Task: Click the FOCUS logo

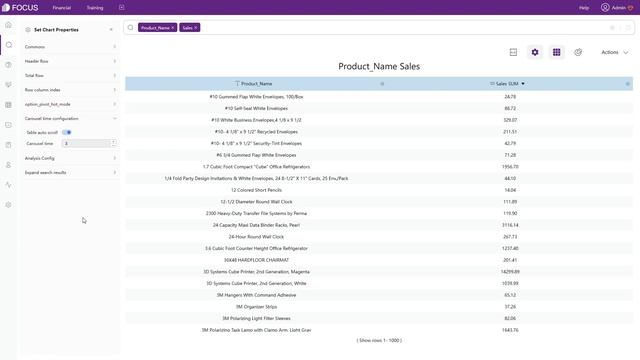Action: (20, 7)
